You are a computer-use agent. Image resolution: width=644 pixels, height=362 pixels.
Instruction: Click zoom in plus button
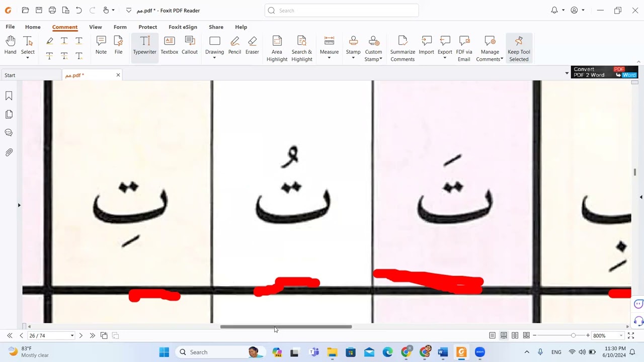pos(588,335)
